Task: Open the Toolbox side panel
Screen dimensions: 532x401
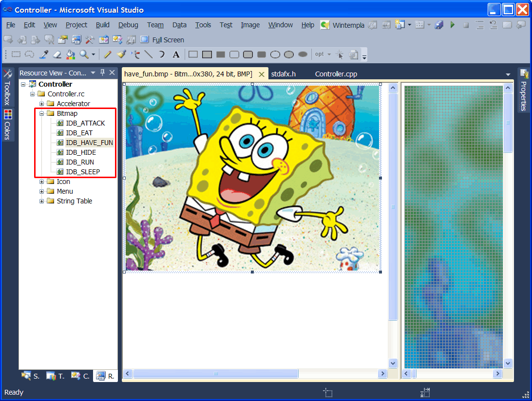Action: (7, 88)
